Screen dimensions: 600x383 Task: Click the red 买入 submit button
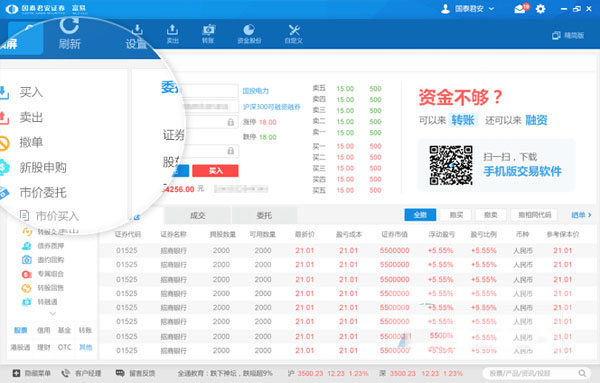click(215, 171)
